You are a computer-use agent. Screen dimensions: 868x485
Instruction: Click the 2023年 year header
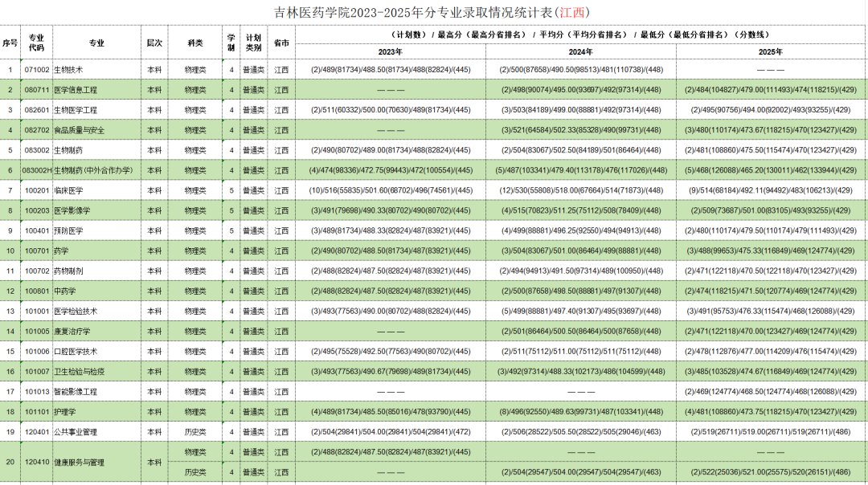pyautogui.click(x=391, y=51)
